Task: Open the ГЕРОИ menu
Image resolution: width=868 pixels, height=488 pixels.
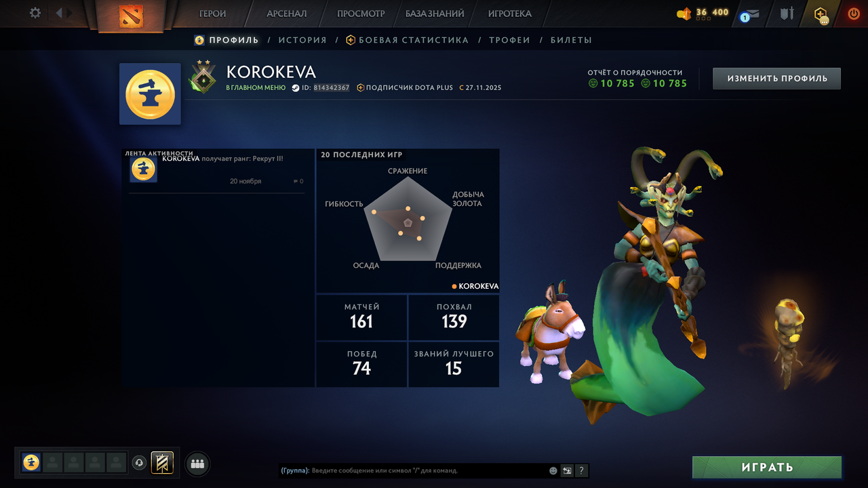Action: click(x=212, y=14)
